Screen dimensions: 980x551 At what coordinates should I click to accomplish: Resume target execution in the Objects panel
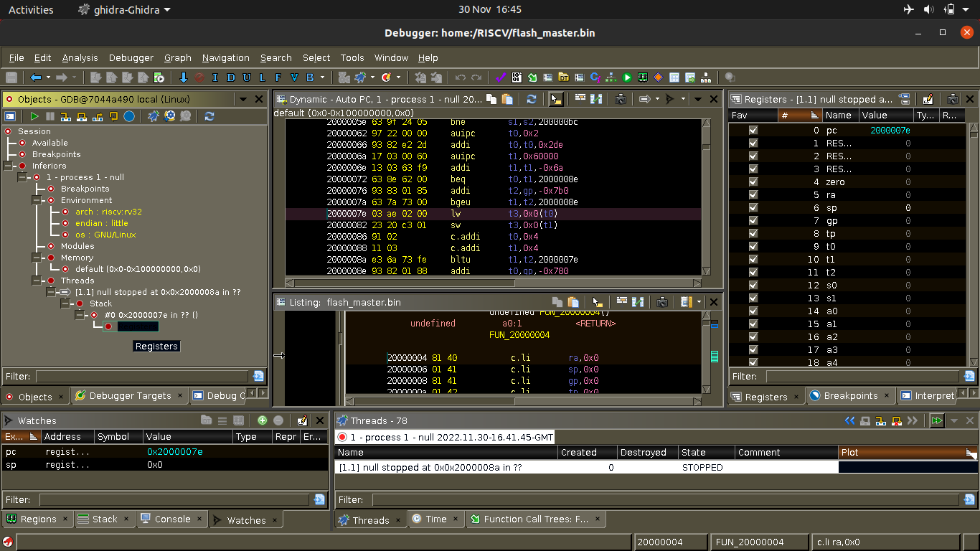34,116
